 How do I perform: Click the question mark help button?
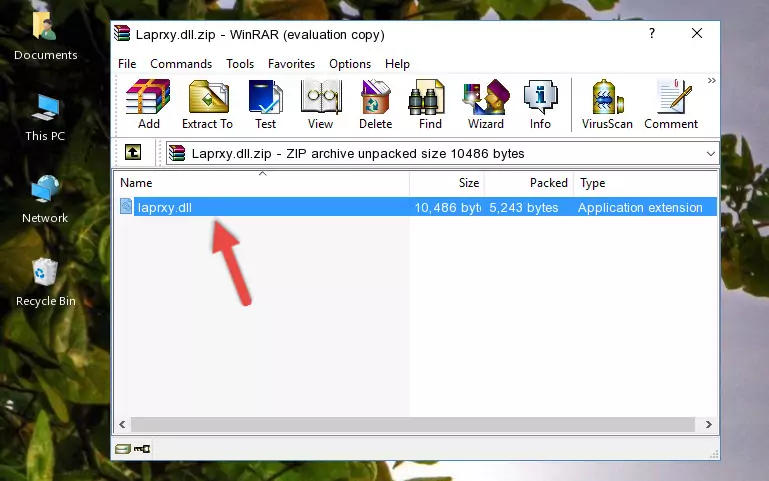pos(652,33)
